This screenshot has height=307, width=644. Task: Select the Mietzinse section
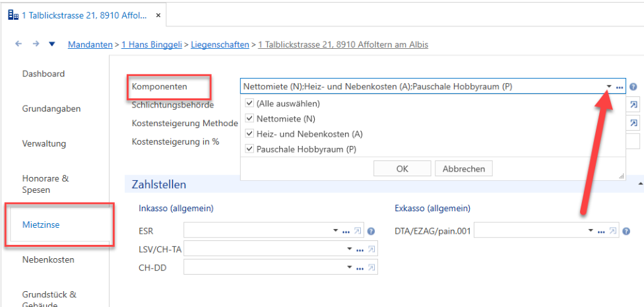click(x=40, y=225)
